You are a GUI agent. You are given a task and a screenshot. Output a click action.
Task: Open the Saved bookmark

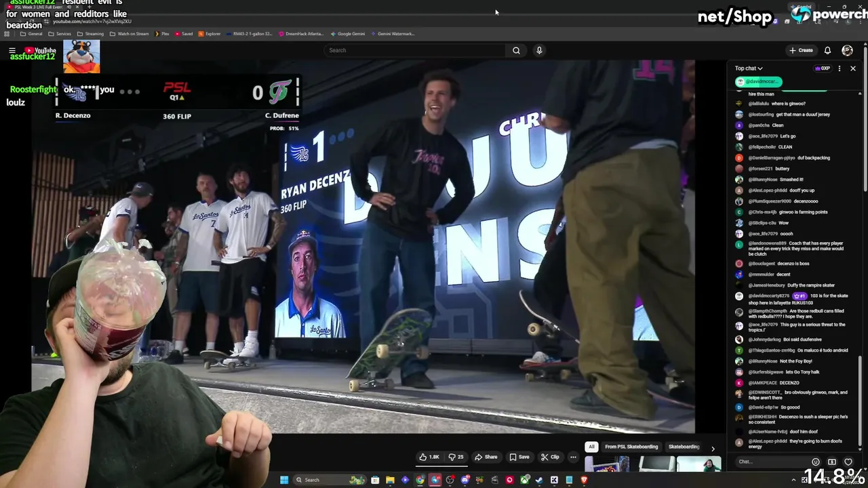184,34
